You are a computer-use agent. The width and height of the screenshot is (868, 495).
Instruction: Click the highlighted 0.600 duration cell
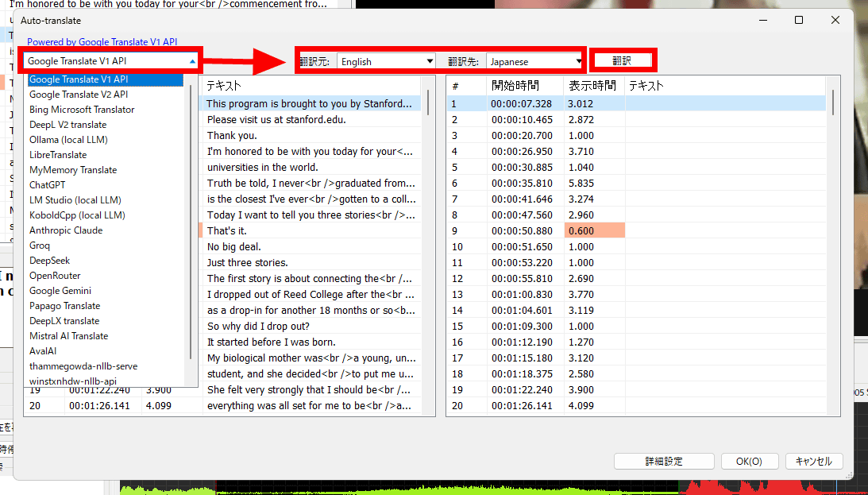(595, 231)
